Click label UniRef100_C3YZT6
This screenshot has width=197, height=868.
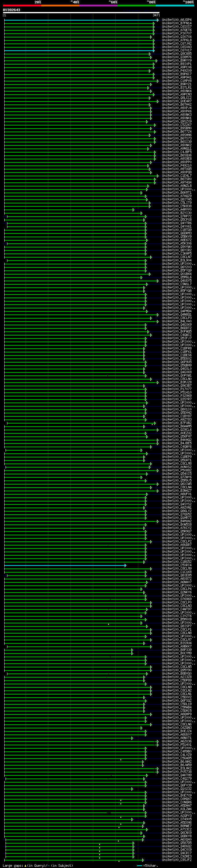tap(176, 616)
